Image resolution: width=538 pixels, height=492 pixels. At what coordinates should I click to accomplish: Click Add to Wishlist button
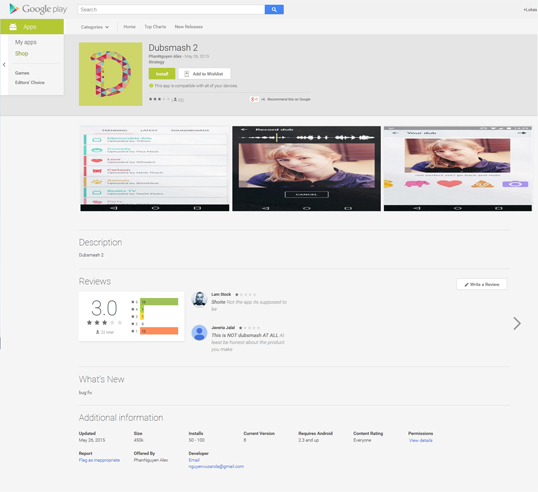click(204, 74)
